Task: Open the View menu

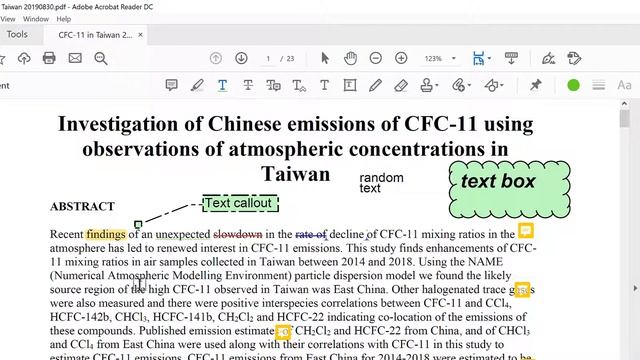Action: coord(8,19)
